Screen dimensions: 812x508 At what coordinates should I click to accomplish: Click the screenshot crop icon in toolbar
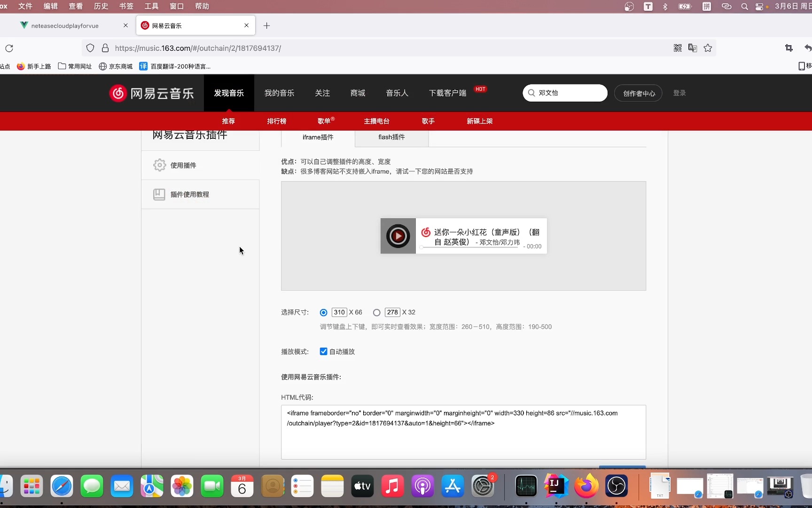tap(789, 48)
